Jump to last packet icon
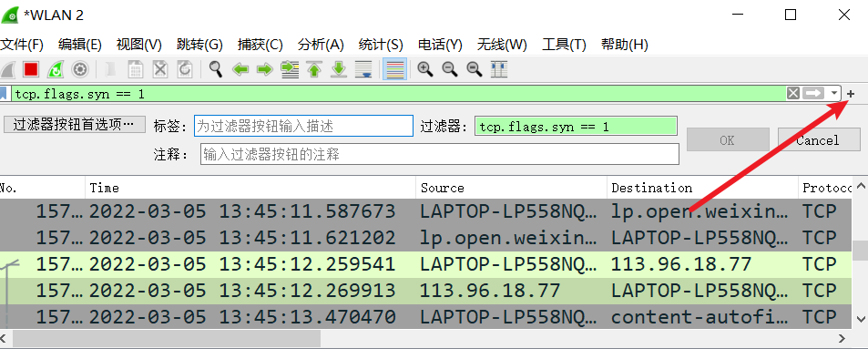The image size is (868, 349). click(339, 69)
